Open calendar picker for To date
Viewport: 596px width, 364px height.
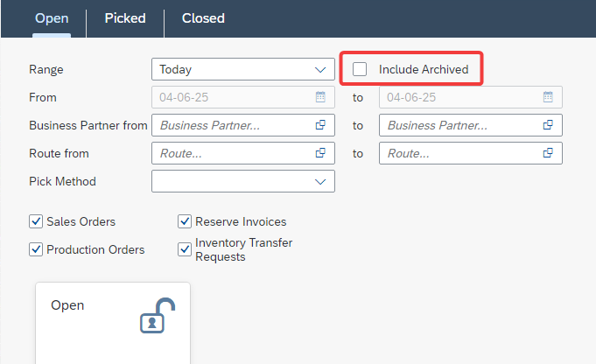pos(548,97)
